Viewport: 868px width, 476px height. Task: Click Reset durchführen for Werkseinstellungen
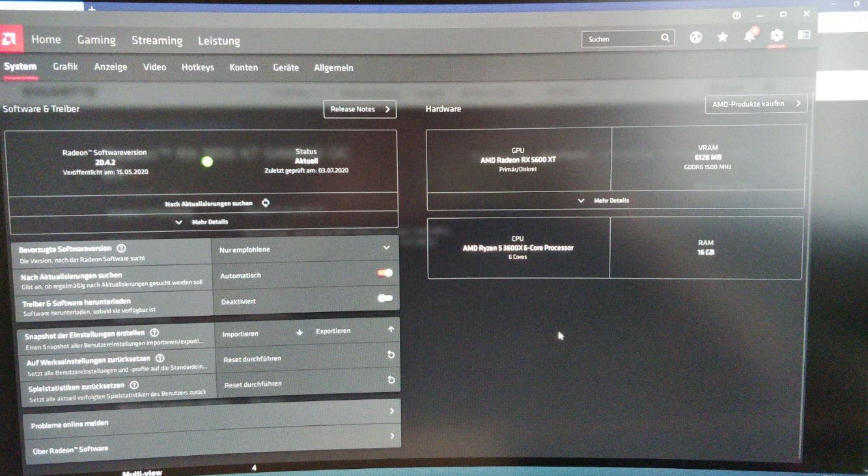(x=253, y=359)
